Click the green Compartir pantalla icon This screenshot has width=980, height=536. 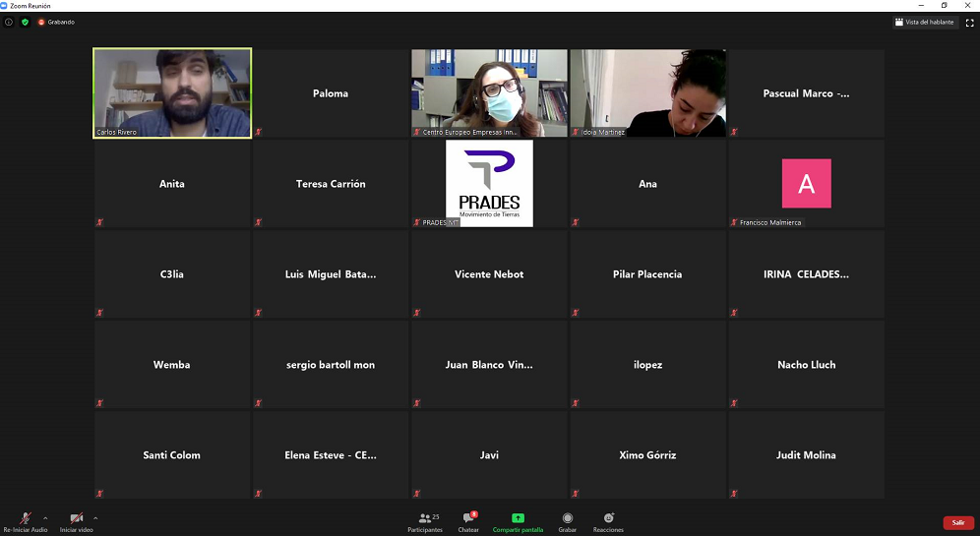click(518, 518)
